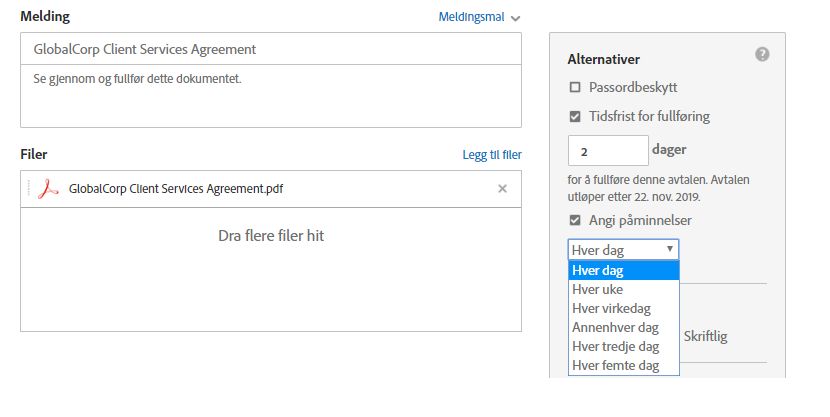Select Annenhver dag option
The height and width of the screenshot is (417, 830).
[624, 328]
